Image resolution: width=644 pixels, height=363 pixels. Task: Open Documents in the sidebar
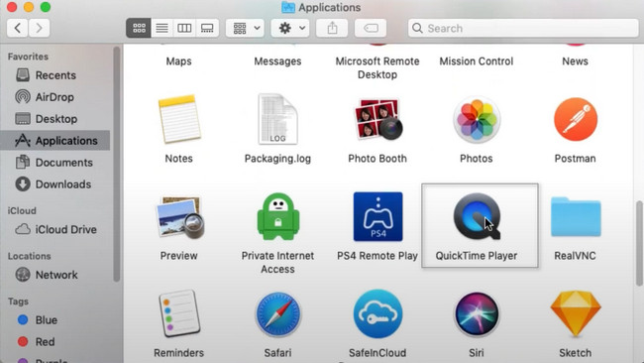[x=55, y=163]
